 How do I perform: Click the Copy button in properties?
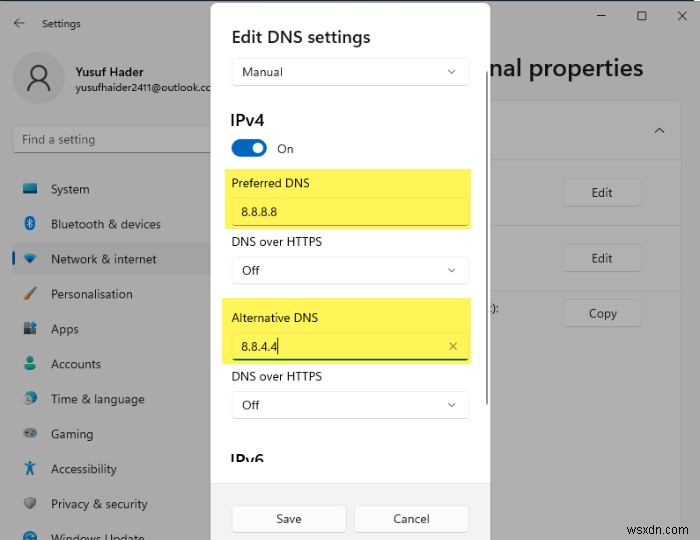tap(602, 313)
